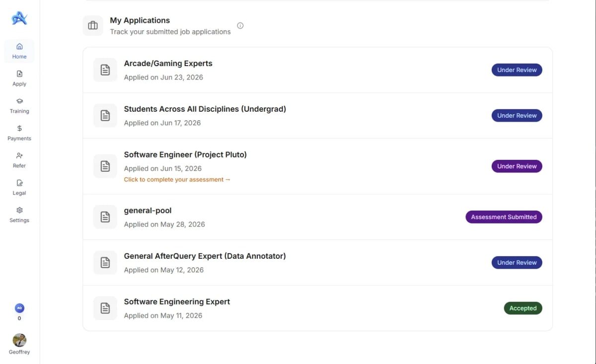Click the AfterQuery logo in sidebar
The height and width of the screenshot is (364, 596).
[x=19, y=18]
